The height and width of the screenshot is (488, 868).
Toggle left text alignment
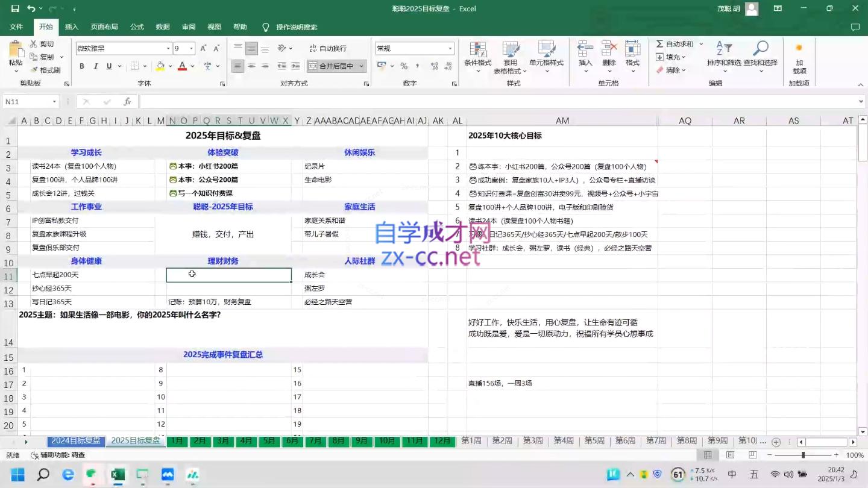pos(238,66)
